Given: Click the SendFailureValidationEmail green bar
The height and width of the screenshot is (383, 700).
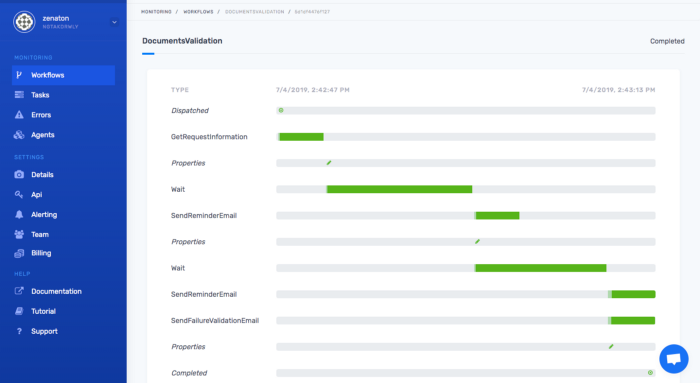Looking at the screenshot, I should click(x=633, y=321).
